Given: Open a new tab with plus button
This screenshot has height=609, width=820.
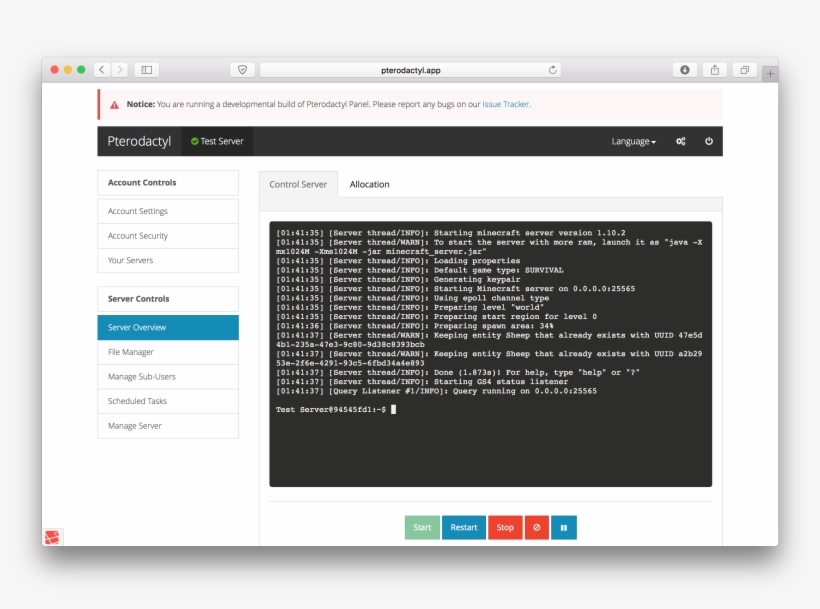Looking at the screenshot, I should (770, 74).
